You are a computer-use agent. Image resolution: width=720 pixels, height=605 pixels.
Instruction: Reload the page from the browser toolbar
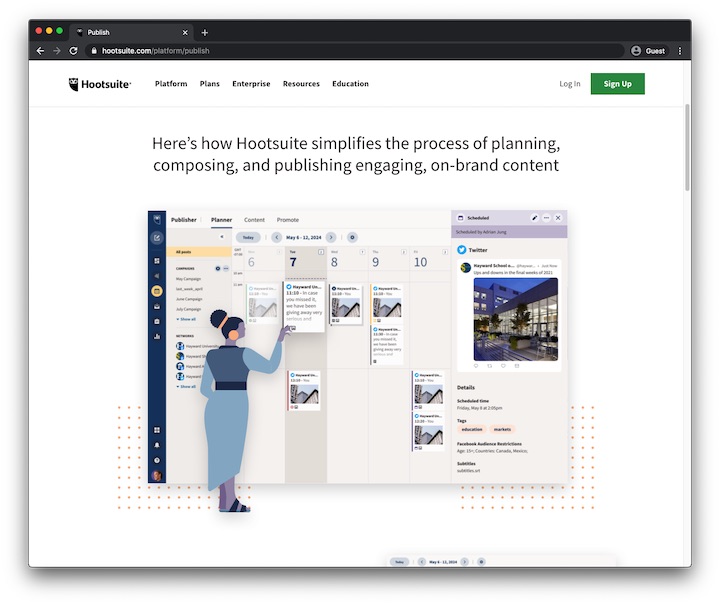(x=73, y=51)
